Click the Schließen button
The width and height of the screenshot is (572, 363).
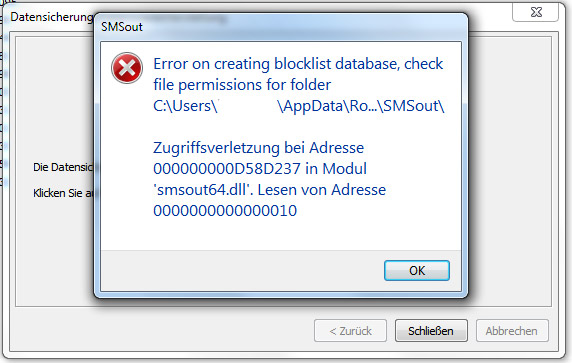coord(431,331)
